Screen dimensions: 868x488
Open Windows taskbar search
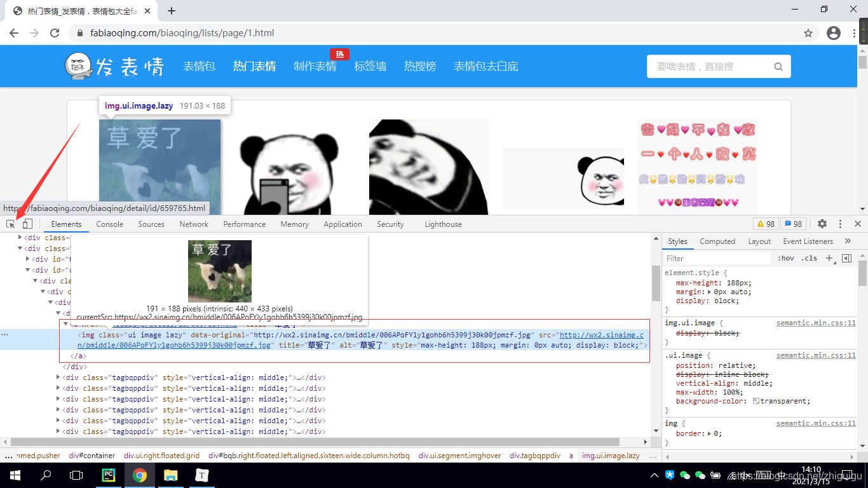tap(46, 475)
